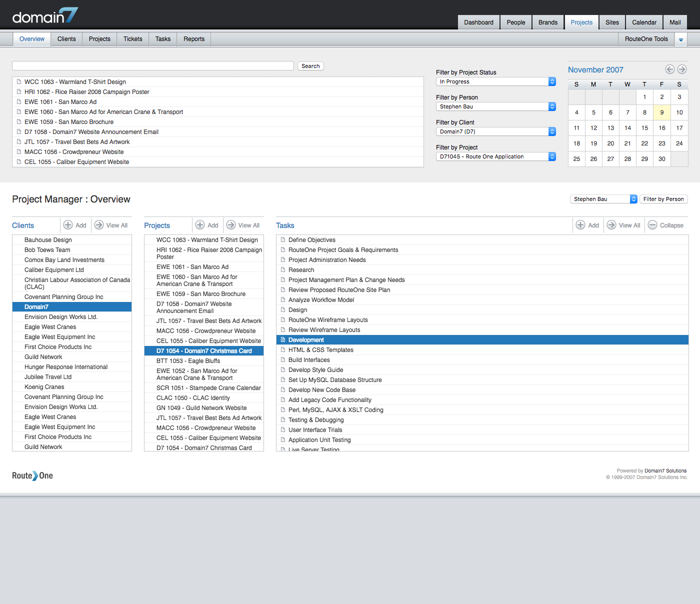Click View All arrow in Tasks panel
700x604 pixels.
pos(611,225)
